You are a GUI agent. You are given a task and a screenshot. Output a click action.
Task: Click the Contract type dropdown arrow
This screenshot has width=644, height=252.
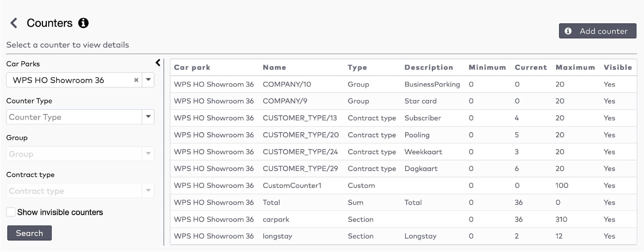148,191
